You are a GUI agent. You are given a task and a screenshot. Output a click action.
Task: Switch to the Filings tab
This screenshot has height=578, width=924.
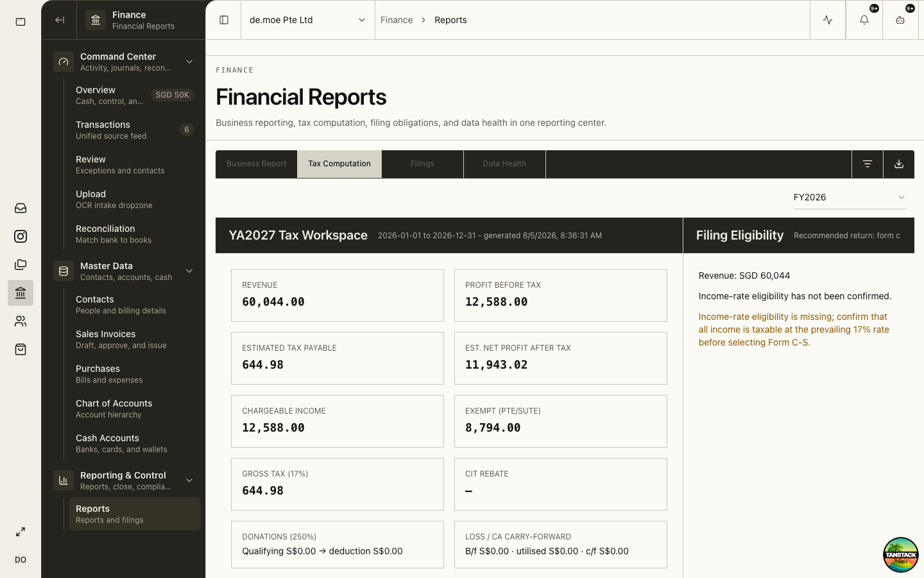[422, 164]
